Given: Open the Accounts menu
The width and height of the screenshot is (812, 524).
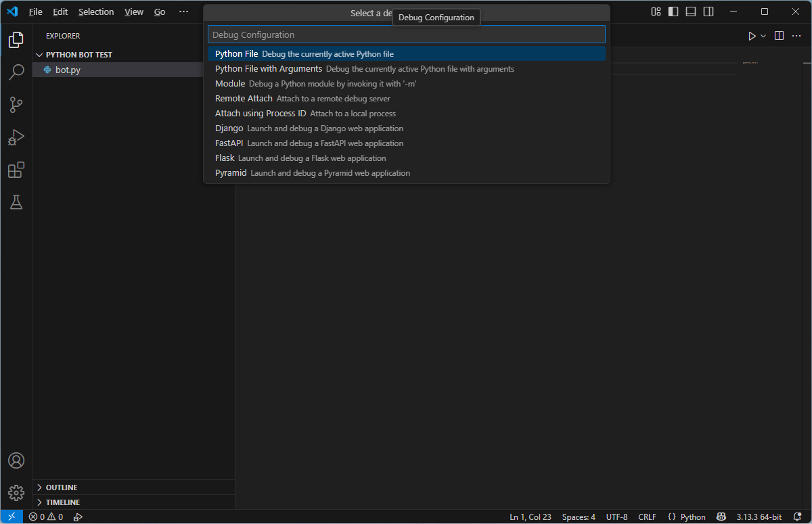Looking at the screenshot, I should click(16, 460).
